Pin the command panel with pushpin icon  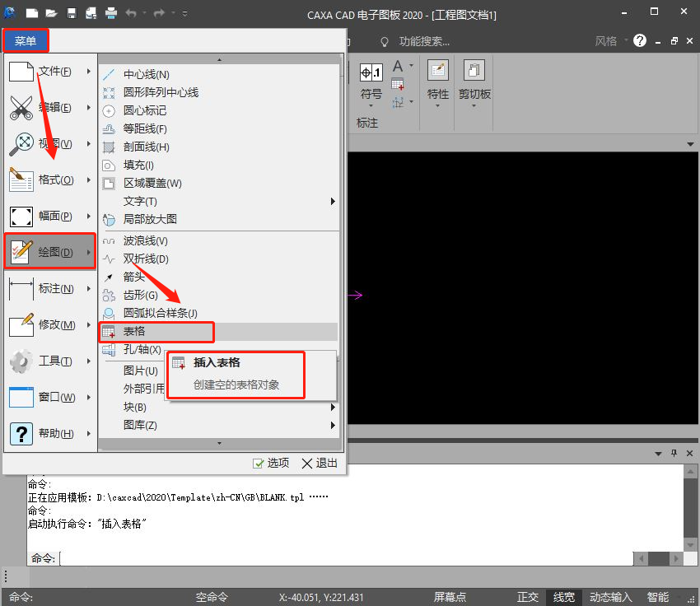coord(674,453)
